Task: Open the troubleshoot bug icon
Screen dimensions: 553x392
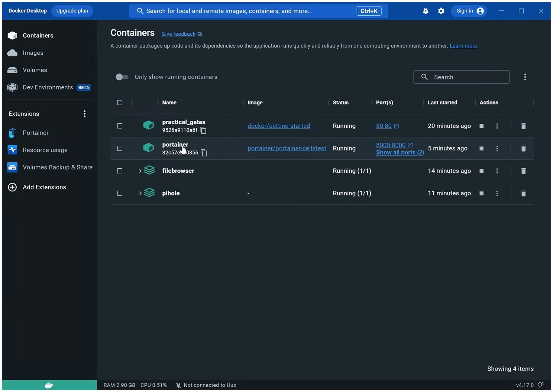Action: [x=426, y=11]
